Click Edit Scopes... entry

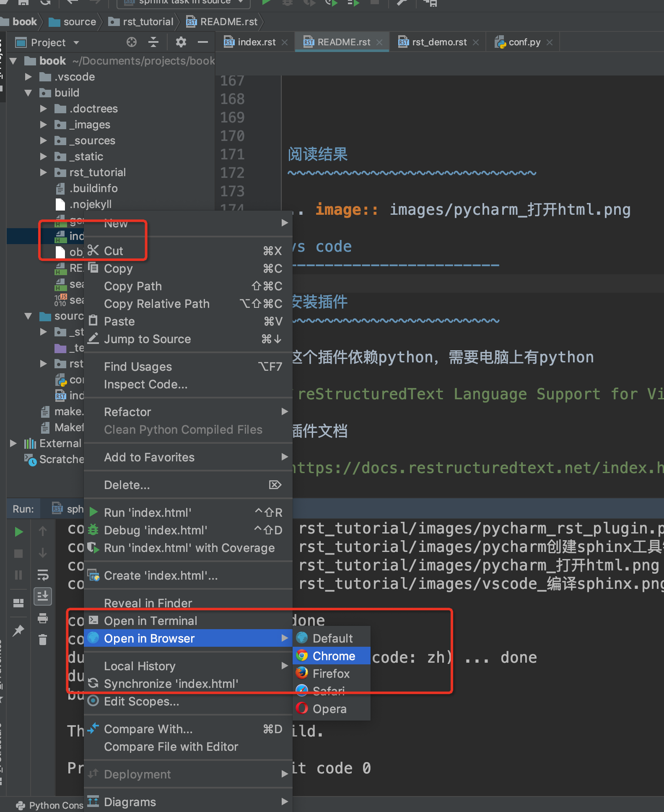(188, 701)
